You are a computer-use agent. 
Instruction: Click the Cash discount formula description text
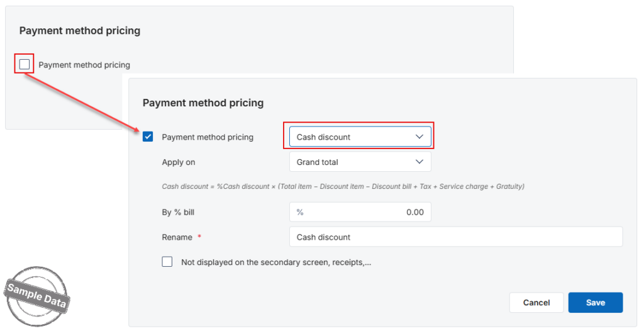[343, 187]
